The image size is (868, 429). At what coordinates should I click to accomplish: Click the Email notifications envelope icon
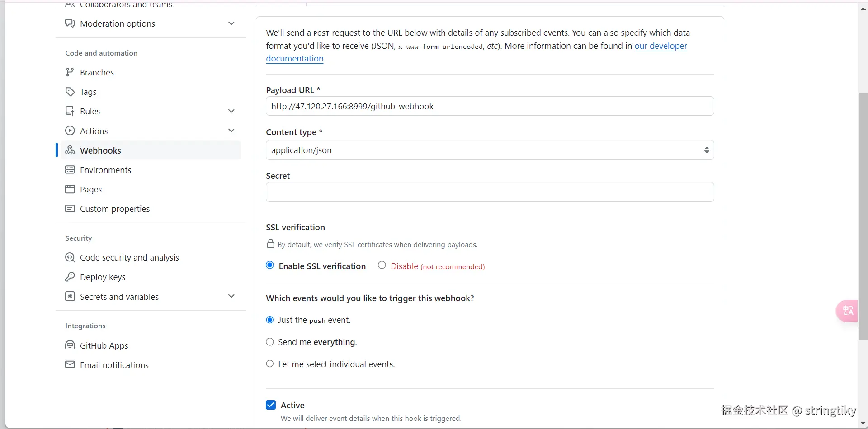point(70,365)
